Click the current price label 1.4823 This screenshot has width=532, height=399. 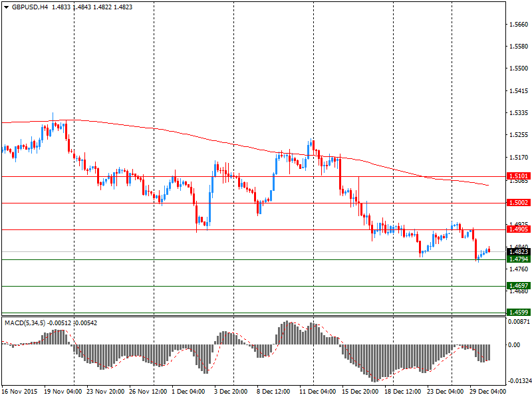(519, 251)
